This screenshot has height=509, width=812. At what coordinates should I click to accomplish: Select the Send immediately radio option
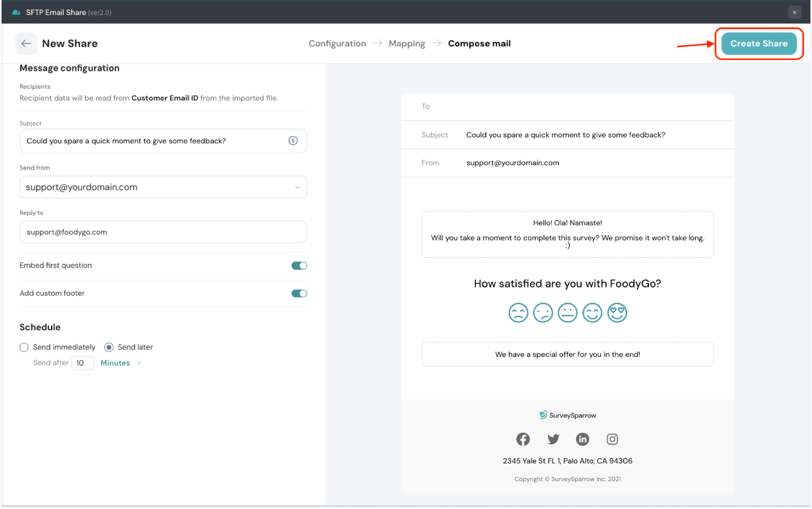24,347
